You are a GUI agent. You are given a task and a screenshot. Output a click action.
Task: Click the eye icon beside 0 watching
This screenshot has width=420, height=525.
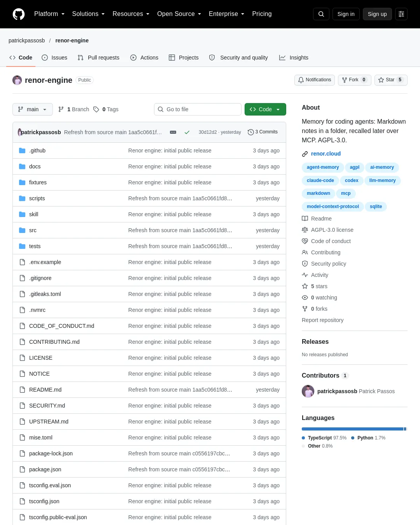305,297
